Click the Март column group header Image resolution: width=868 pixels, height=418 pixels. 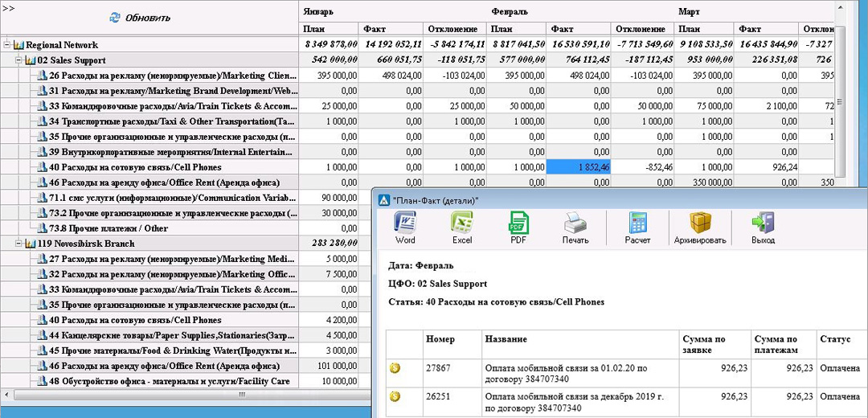pyautogui.click(x=690, y=11)
